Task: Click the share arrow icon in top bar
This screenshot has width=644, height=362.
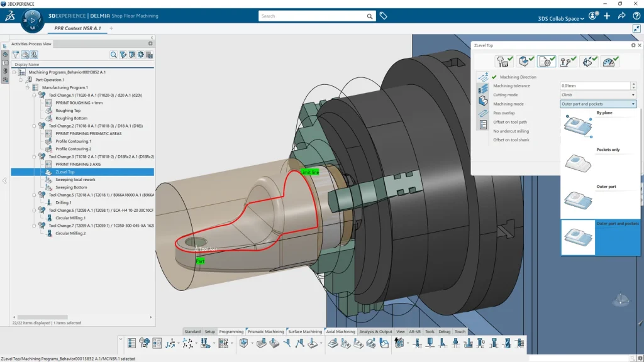Action: pyautogui.click(x=621, y=16)
